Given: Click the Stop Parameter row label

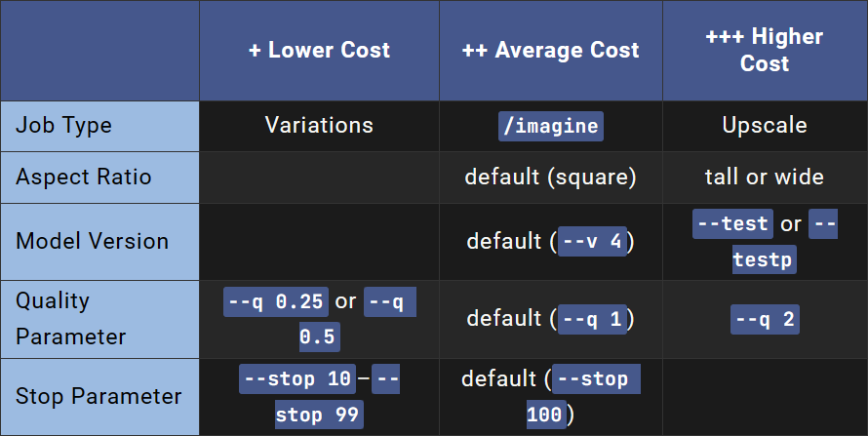Looking at the screenshot, I should point(99,397).
